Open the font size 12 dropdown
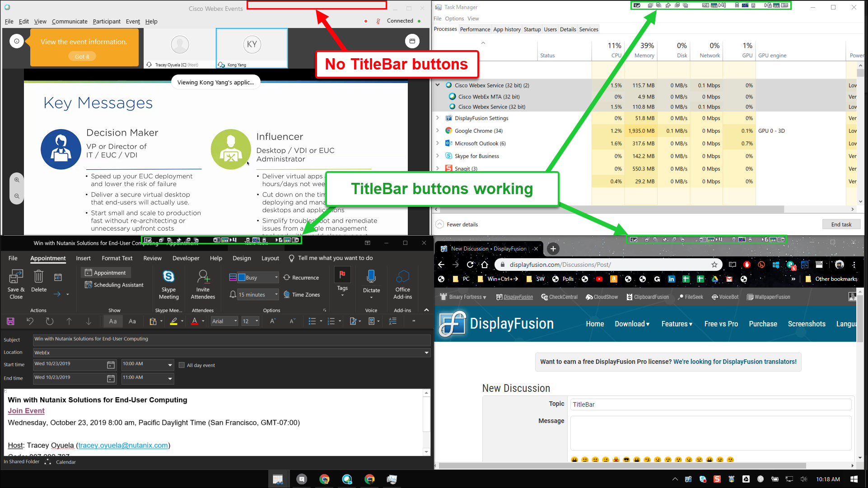Screen dimensions: 868x488 (257, 321)
